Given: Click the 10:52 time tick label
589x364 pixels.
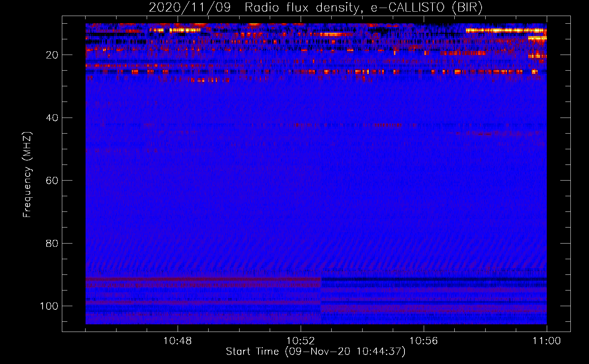Looking at the screenshot, I should click(x=301, y=341).
